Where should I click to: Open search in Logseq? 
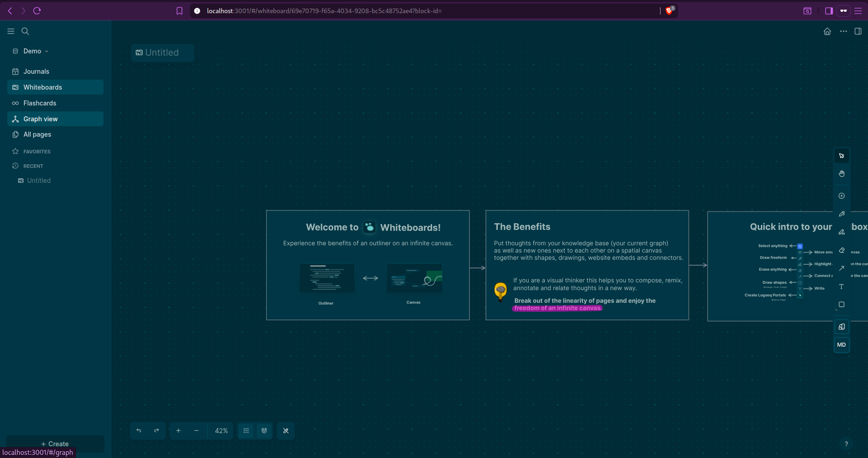pyautogui.click(x=25, y=31)
